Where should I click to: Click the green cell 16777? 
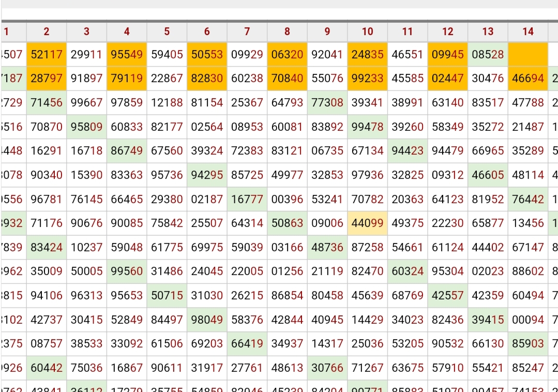coord(247,199)
